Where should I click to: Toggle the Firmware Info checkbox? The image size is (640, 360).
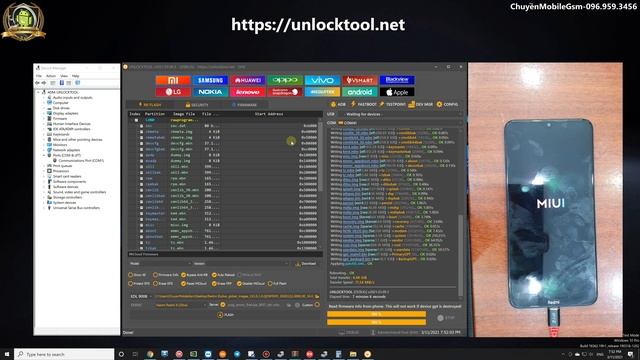point(155,275)
